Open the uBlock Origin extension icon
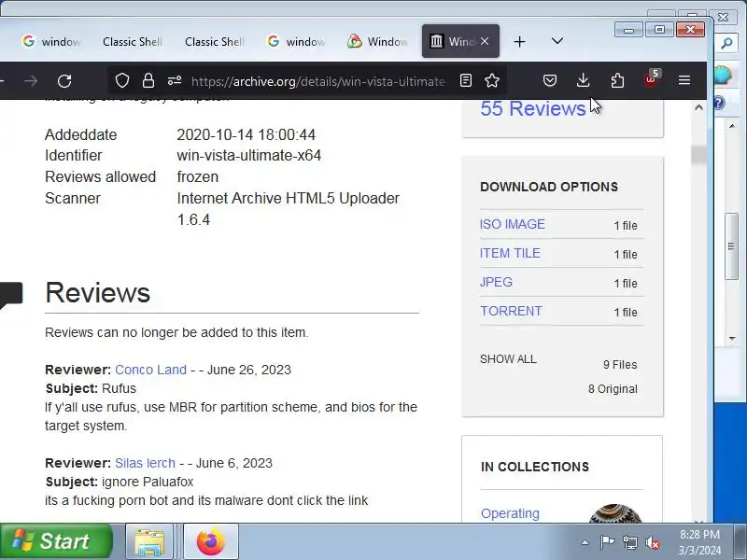The height and width of the screenshot is (560, 747). (x=651, y=79)
